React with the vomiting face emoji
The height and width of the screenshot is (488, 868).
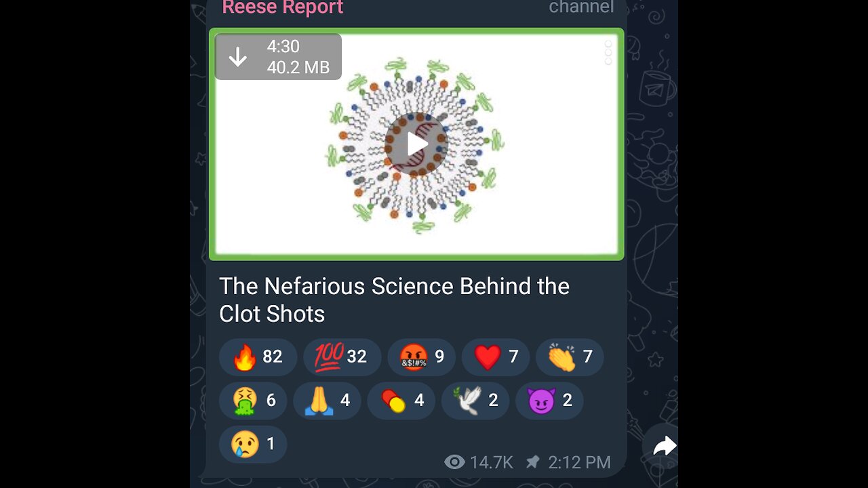253,401
